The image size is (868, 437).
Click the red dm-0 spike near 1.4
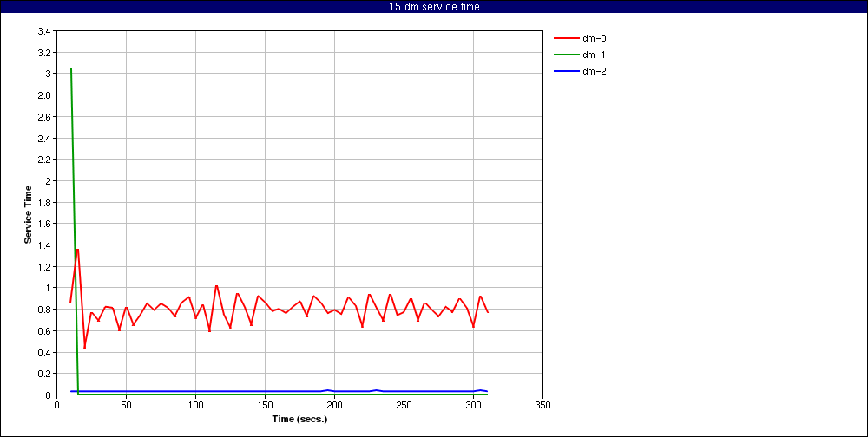(77, 250)
